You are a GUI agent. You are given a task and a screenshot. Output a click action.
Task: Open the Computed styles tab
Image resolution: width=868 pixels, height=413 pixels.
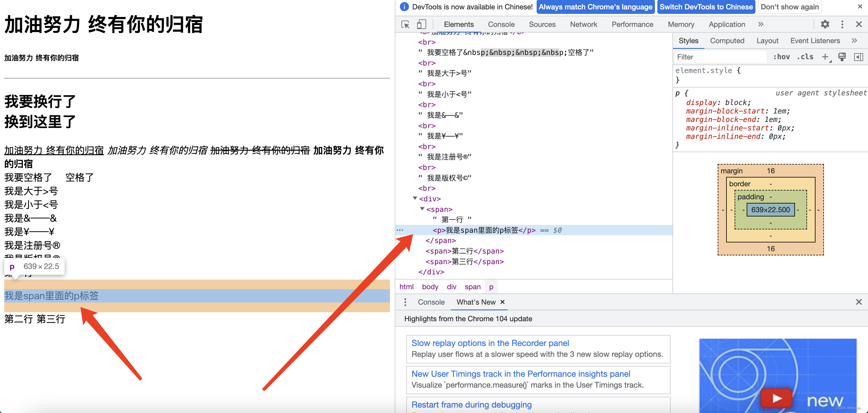pos(727,41)
